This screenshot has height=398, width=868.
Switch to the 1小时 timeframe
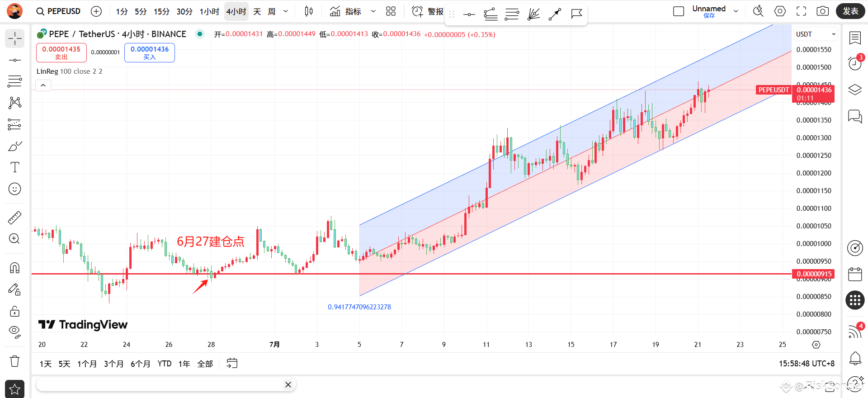click(209, 11)
